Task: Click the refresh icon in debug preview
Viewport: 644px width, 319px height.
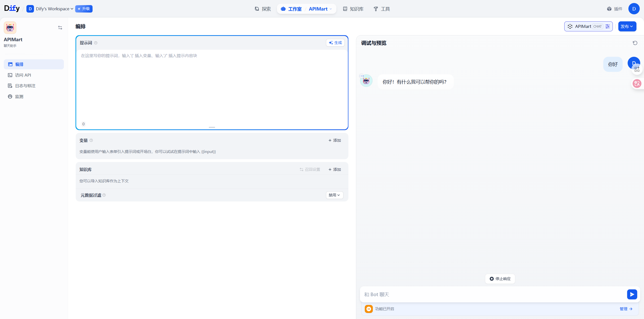Action: pos(635,43)
